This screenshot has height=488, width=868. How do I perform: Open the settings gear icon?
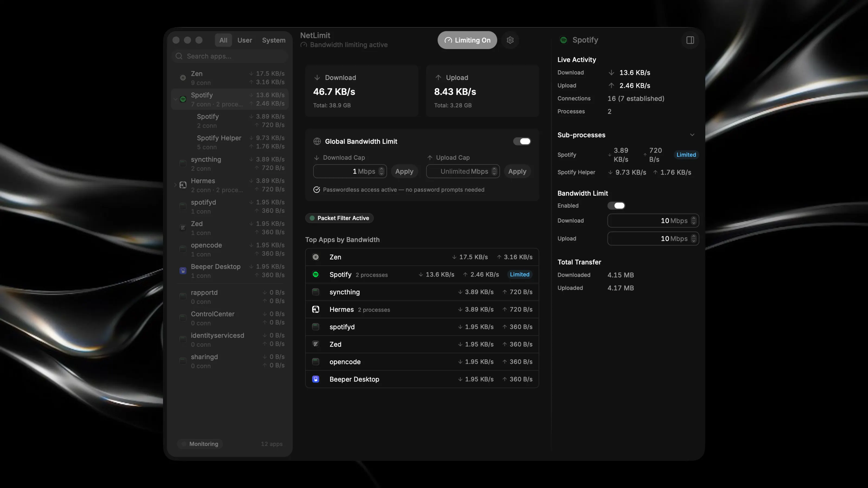pos(510,40)
